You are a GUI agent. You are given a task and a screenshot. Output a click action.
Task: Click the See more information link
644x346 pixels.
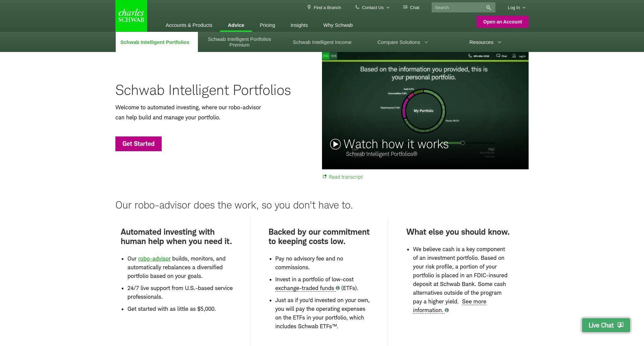[x=449, y=306]
